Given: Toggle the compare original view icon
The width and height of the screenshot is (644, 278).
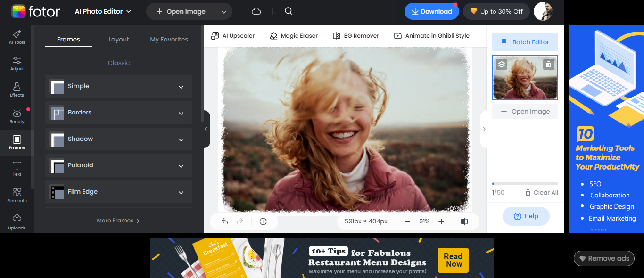Looking at the screenshot, I should pyautogui.click(x=464, y=221).
